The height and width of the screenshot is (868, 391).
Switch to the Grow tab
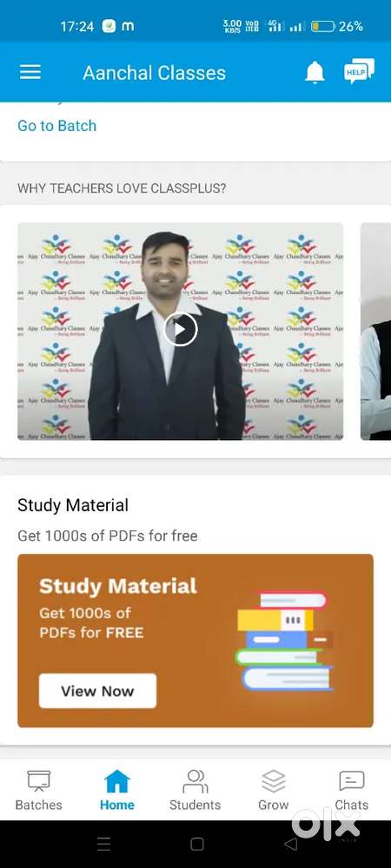(273, 791)
